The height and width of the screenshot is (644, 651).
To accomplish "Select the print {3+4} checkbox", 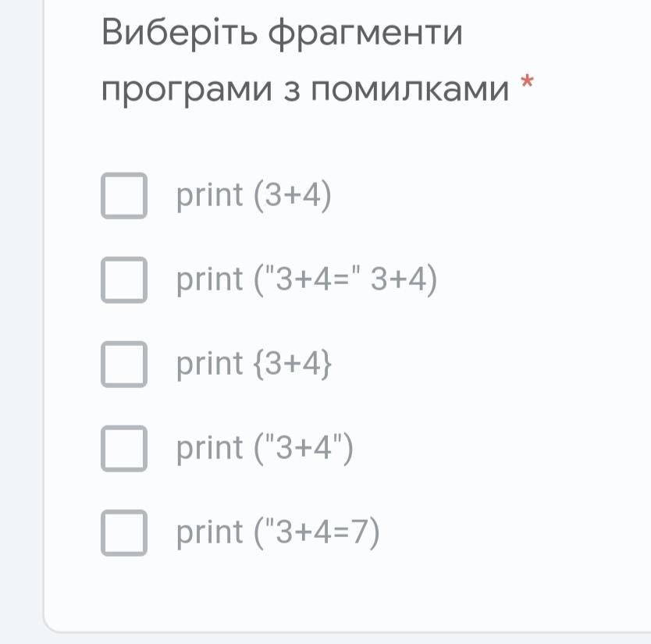I will click(124, 364).
